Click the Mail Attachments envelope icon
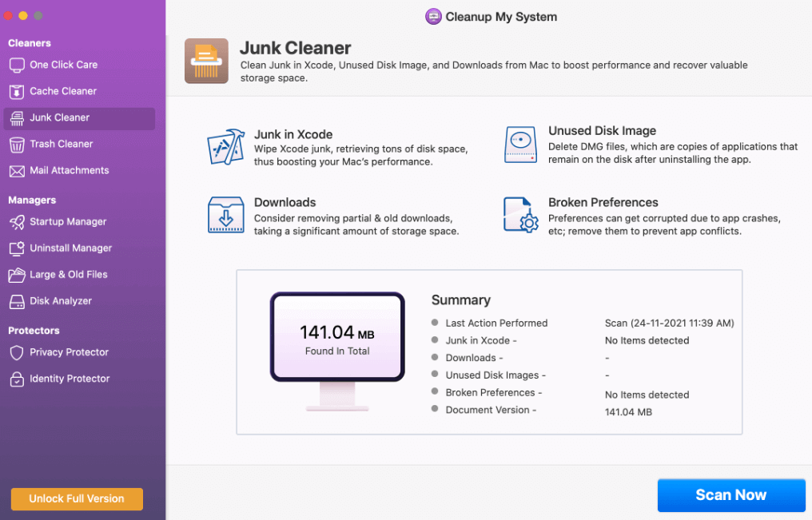This screenshot has width=812, height=520. (x=17, y=171)
